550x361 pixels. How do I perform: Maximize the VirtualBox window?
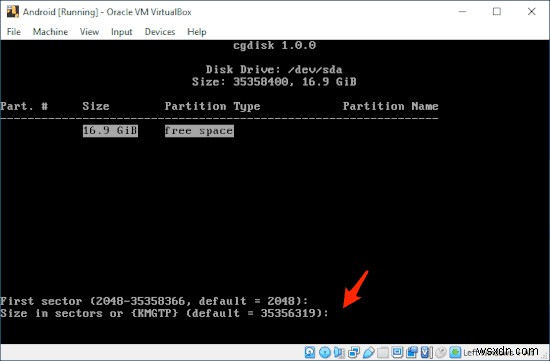tap(497, 12)
